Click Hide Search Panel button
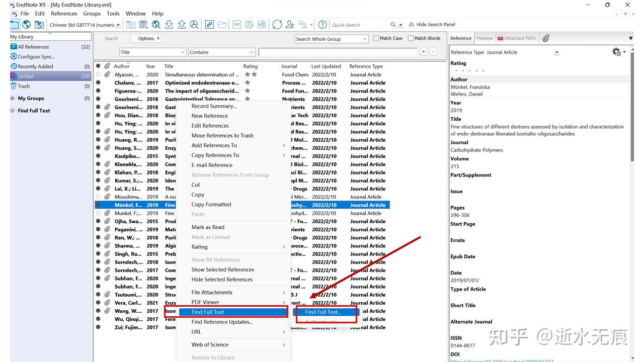644x362 pixels. point(432,24)
